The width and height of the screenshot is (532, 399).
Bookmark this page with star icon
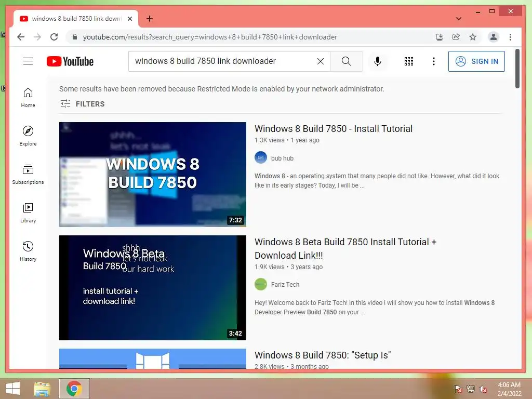(473, 37)
